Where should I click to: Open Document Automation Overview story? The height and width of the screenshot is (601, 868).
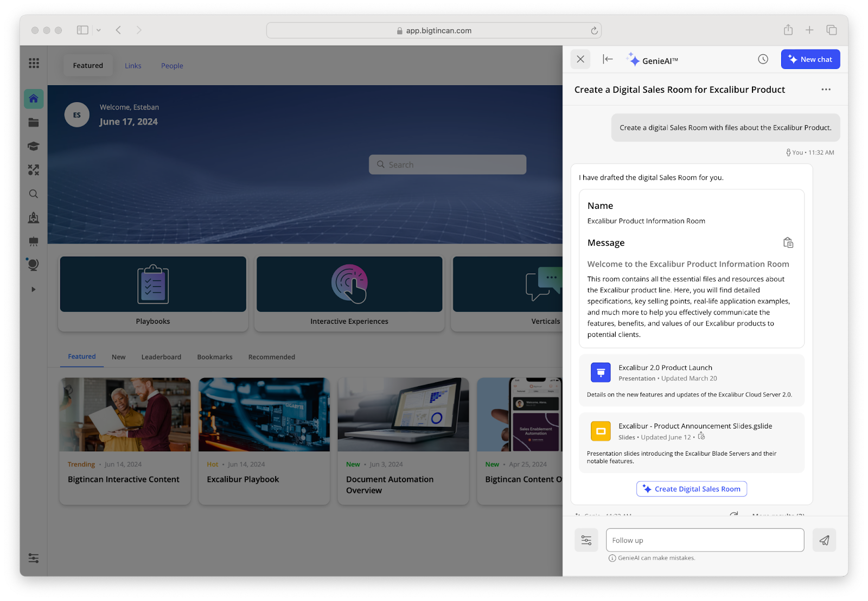click(403, 441)
